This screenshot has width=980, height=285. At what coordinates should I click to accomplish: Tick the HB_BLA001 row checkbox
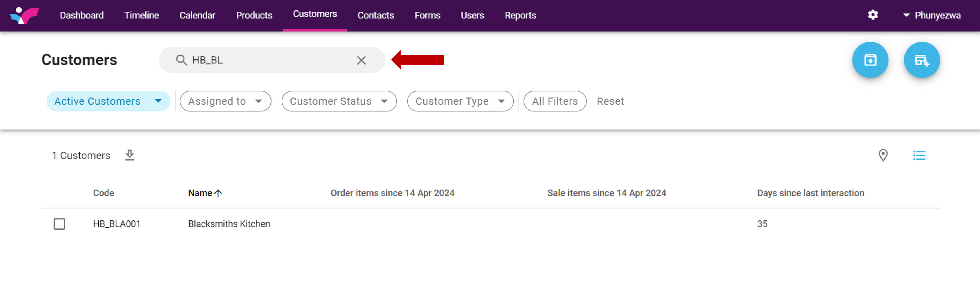tap(59, 224)
